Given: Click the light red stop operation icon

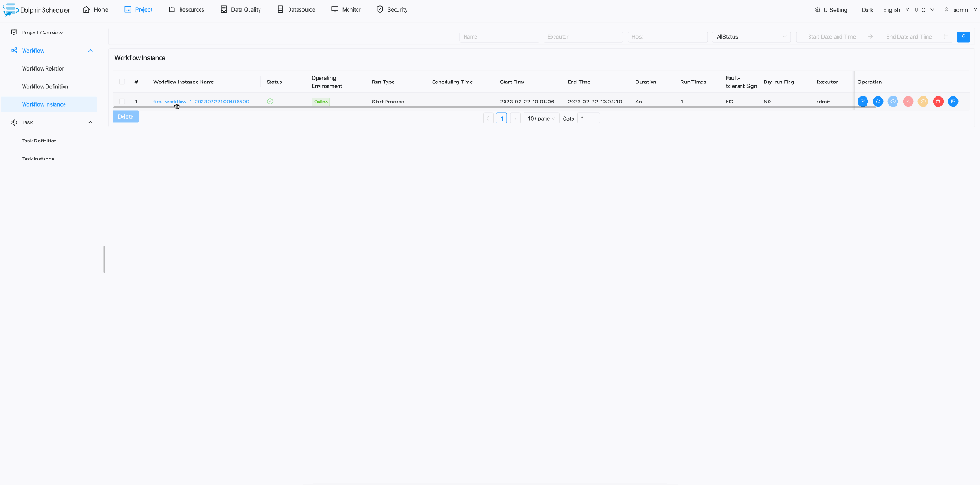Looking at the screenshot, I should [x=907, y=102].
